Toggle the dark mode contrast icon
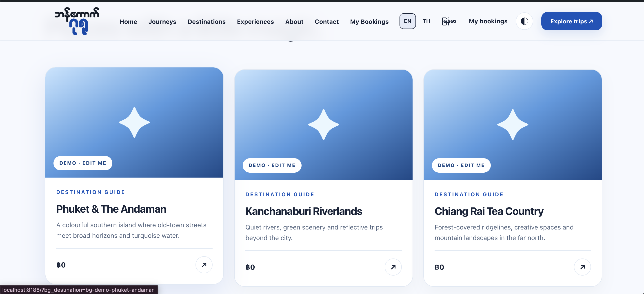644x294 pixels. [524, 21]
